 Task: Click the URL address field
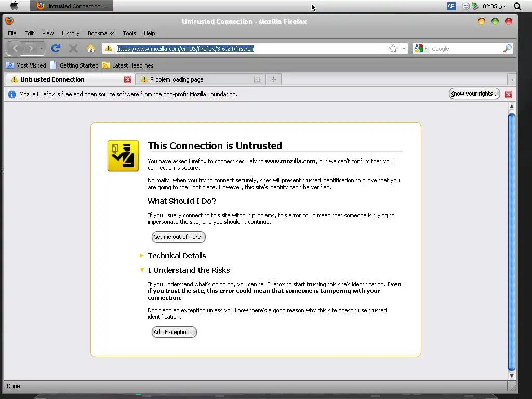pos(251,48)
